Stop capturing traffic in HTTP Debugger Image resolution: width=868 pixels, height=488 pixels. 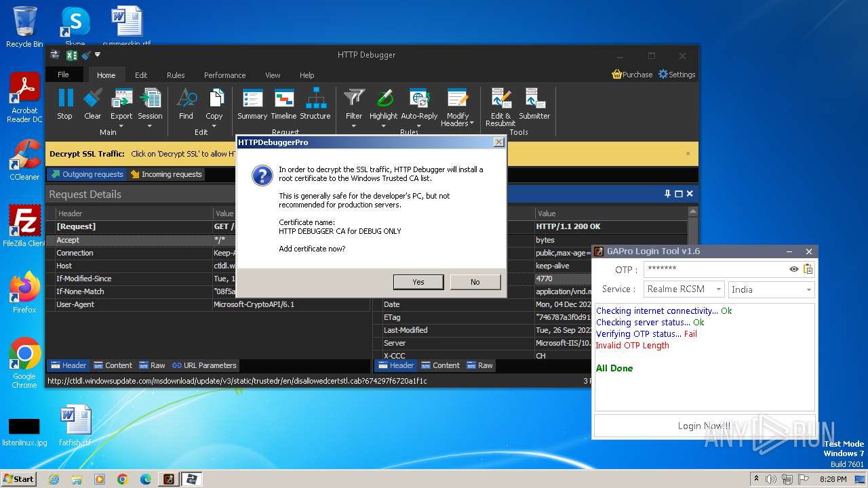[64, 105]
